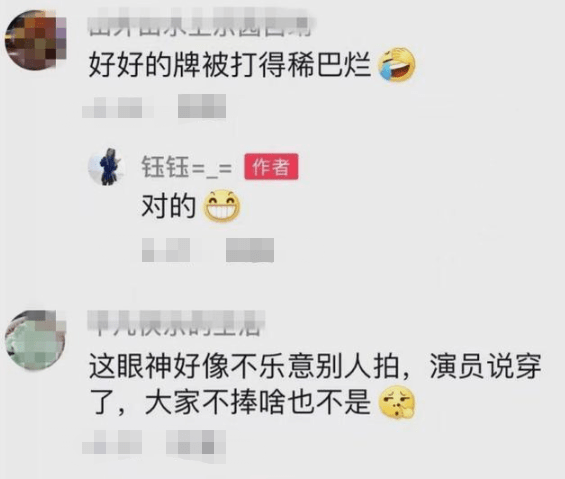Select the comment 好好的牌被打得稀巴烂
565x479 pixels.
tap(230, 65)
